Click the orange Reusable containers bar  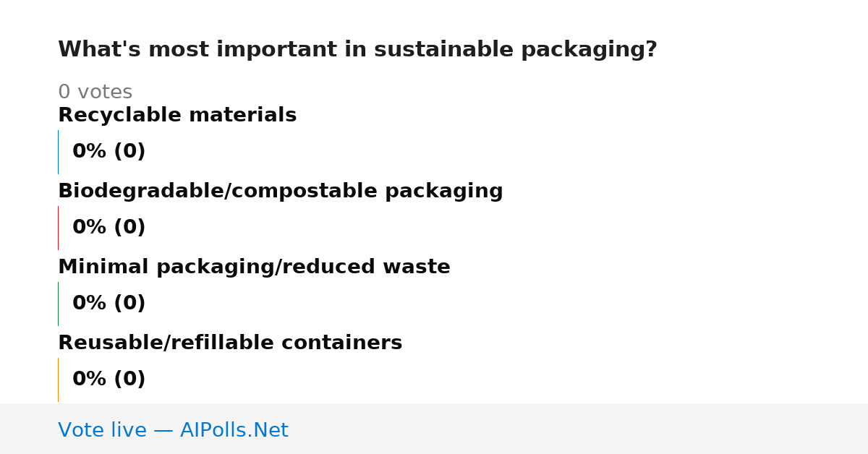59,380
